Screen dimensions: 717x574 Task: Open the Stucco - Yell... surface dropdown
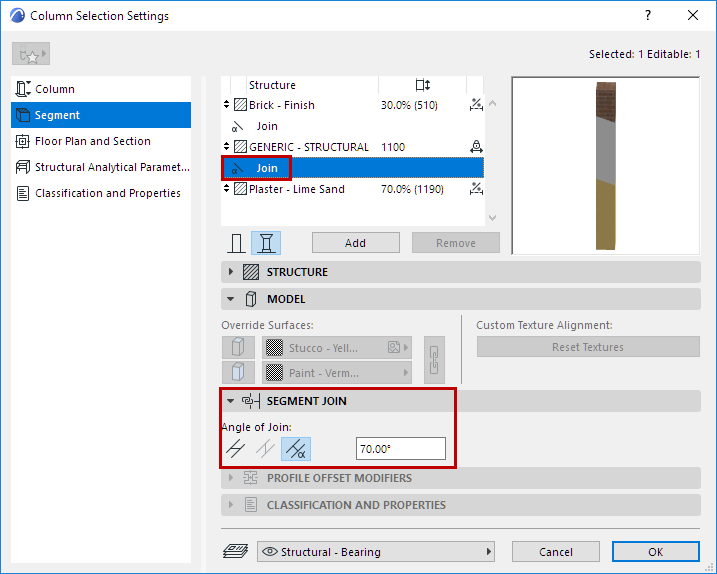pyautogui.click(x=337, y=348)
